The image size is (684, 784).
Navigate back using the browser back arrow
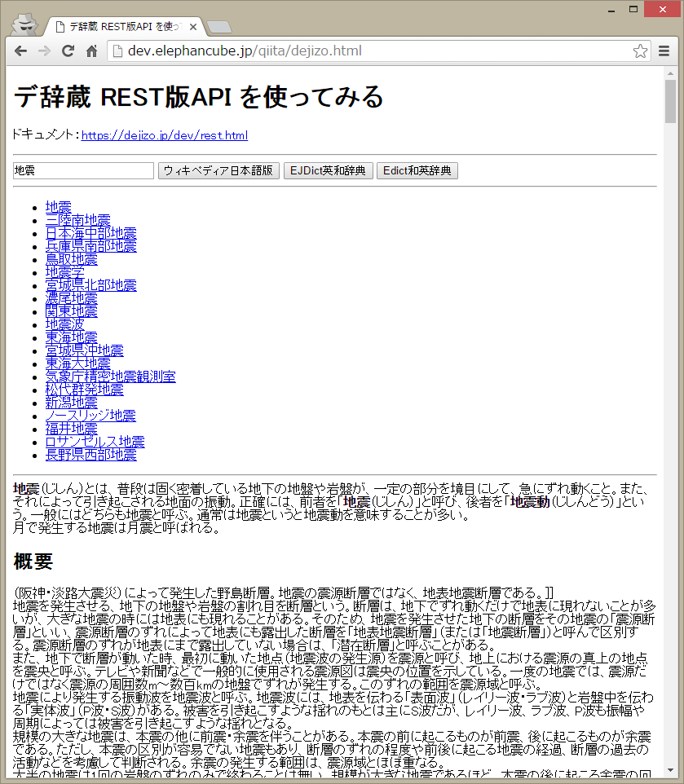pyautogui.click(x=20, y=50)
